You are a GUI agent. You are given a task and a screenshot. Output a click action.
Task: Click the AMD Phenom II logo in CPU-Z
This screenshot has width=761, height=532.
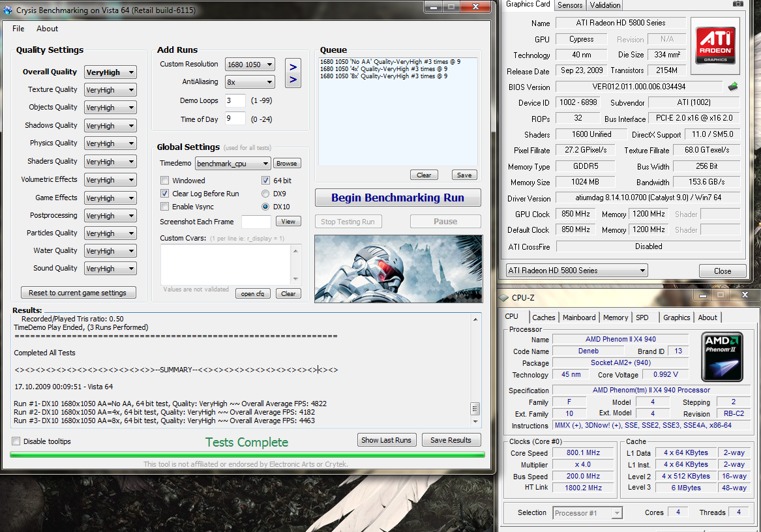(x=722, y=357)
